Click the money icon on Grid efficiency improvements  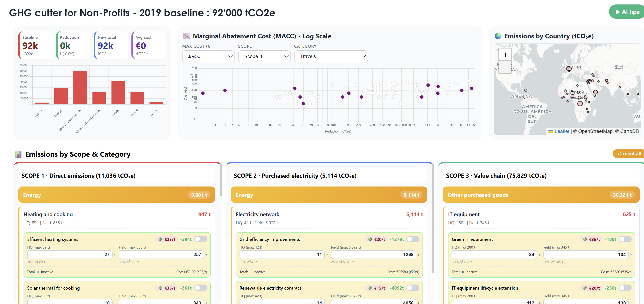coord(370,239)
